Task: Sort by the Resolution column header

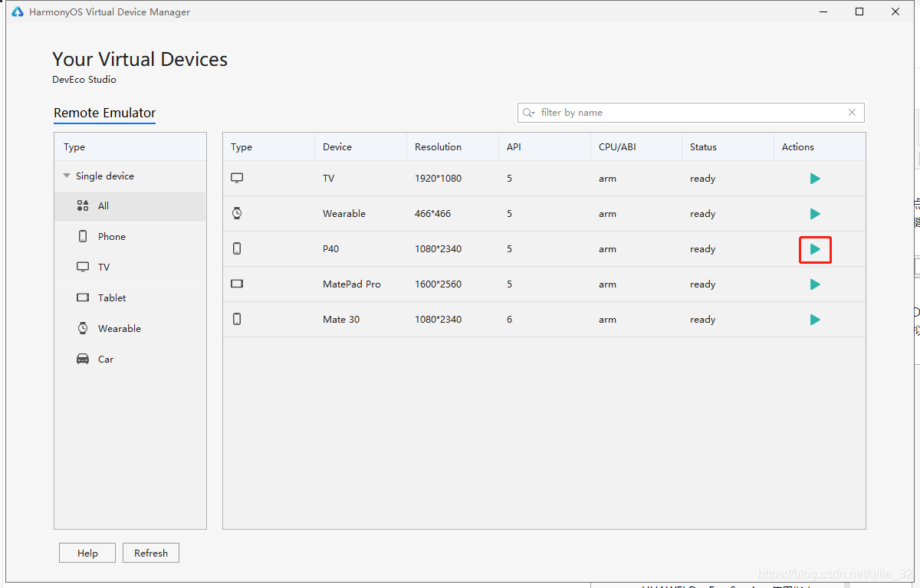Action: coord(452,146)
